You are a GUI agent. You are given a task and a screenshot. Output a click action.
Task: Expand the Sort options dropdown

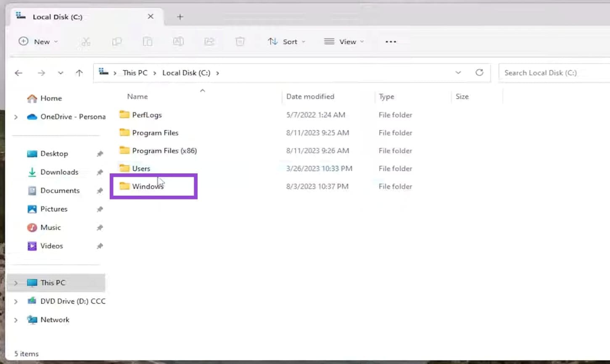[x=286, y=41]
